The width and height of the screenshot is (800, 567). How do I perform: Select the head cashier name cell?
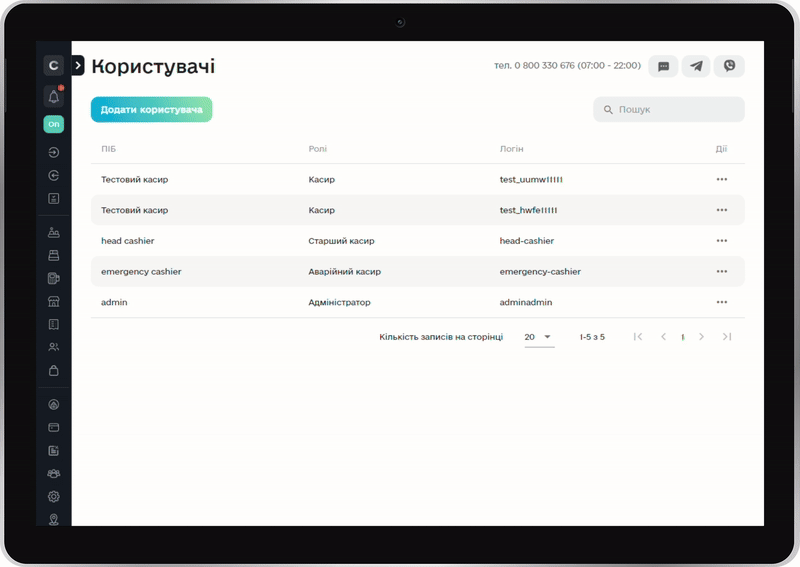(128, 241)
